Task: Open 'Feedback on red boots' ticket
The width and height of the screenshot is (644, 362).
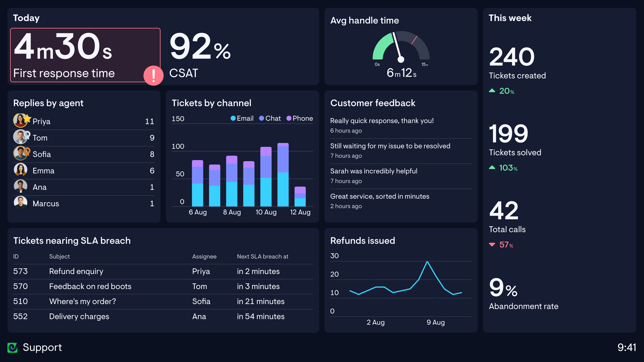Action: tap(90, 286)
